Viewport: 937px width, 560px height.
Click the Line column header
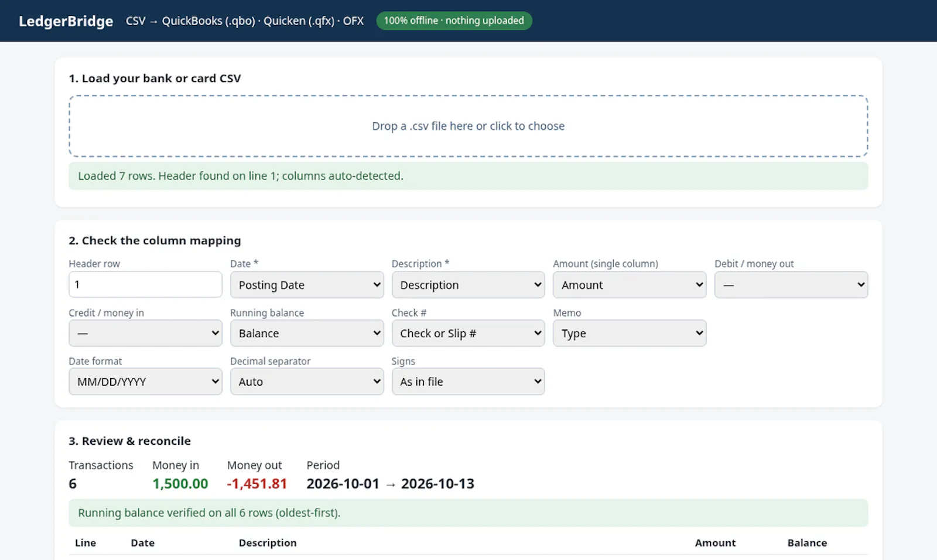coord(86,543)
